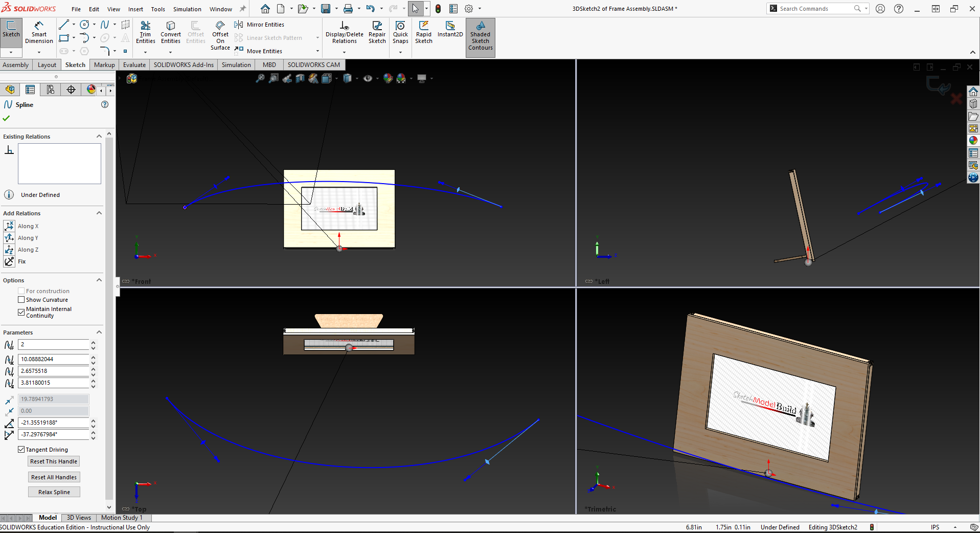Collapse Options section
Viewport: 980px width, 533px height.
click(x=99, y=280)
